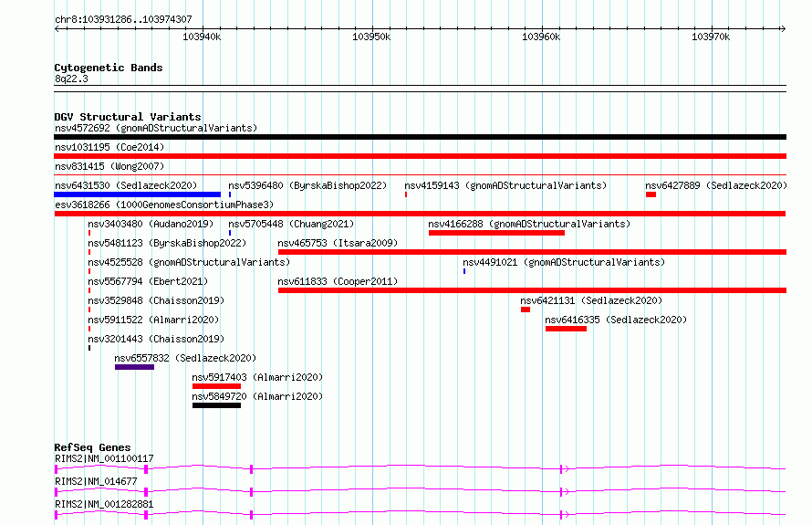Click the nsv6557832 (Sedlazeck2020) label
This screenshot has width=812, height=525.
pos(185,358)
